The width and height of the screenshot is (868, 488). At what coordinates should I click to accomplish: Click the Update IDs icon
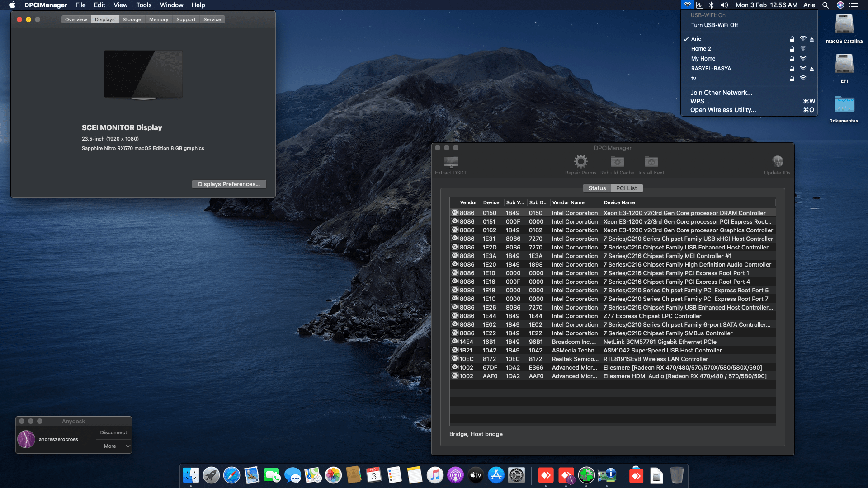tap(777, 162)
